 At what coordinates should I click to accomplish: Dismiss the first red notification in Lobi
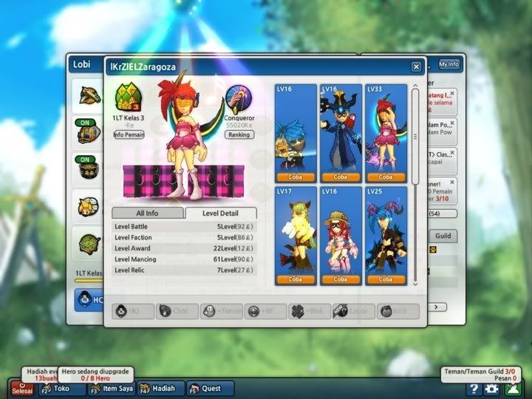[452, 92]
